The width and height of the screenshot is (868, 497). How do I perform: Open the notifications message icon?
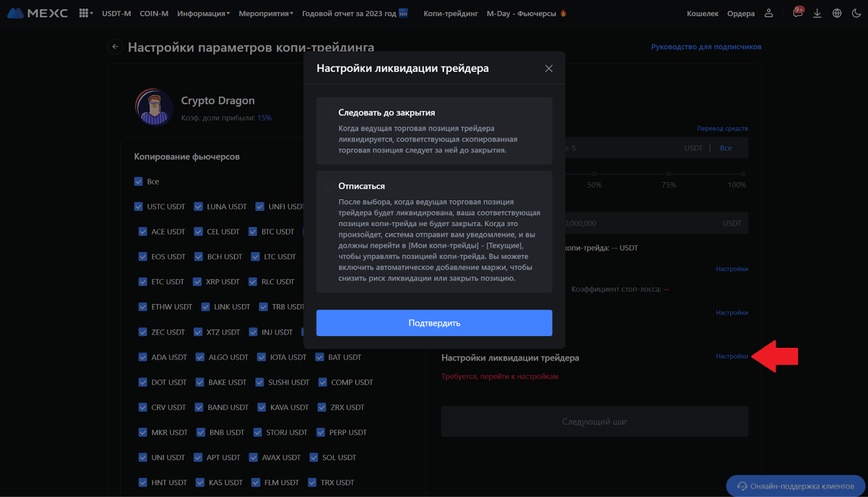pos(797,13)
